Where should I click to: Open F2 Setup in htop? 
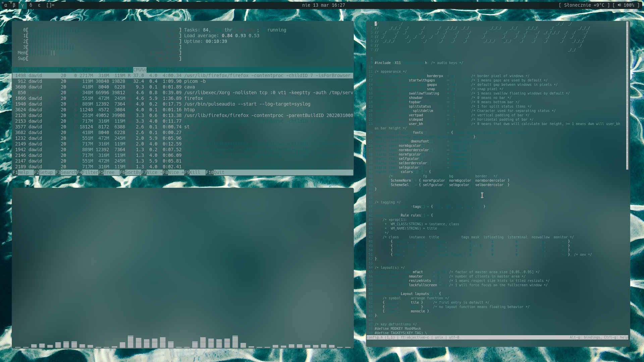[x=44, y=172]
